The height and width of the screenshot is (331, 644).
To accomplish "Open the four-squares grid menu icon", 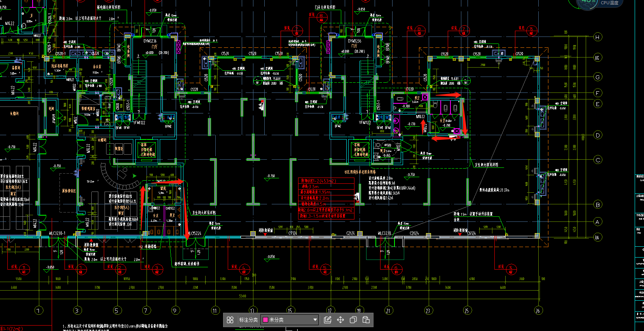I will coord(230,320).
